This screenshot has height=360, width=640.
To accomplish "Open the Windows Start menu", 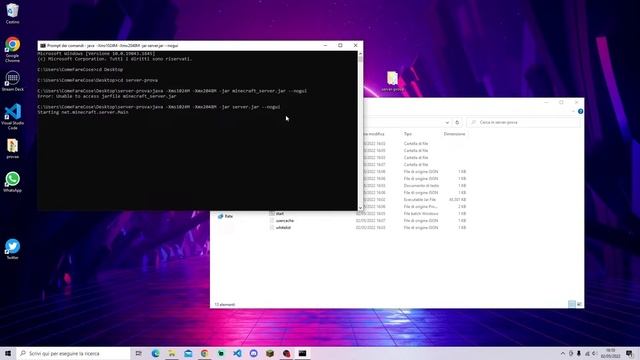I will pyautogui.click(x=8, y=353).
